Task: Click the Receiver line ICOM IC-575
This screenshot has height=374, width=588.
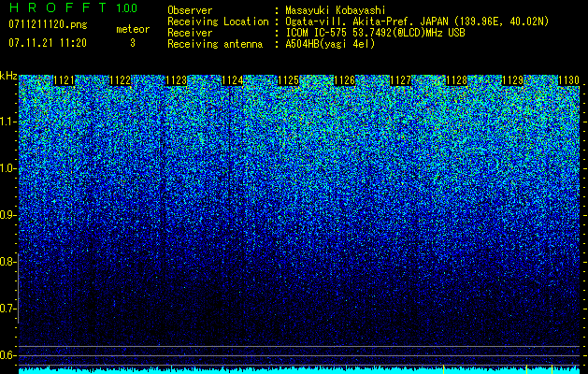Action: [375, 33]
